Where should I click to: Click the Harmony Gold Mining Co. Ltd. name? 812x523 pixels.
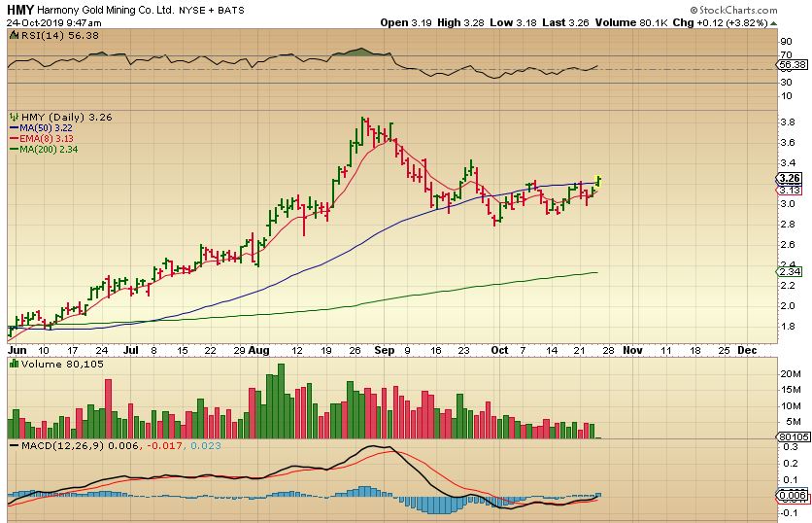(105, 10)
